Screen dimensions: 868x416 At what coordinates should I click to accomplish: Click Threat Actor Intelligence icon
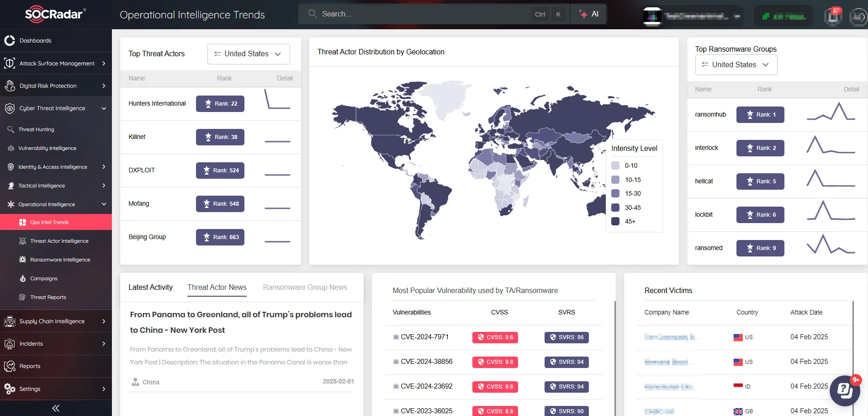(22, 241)
